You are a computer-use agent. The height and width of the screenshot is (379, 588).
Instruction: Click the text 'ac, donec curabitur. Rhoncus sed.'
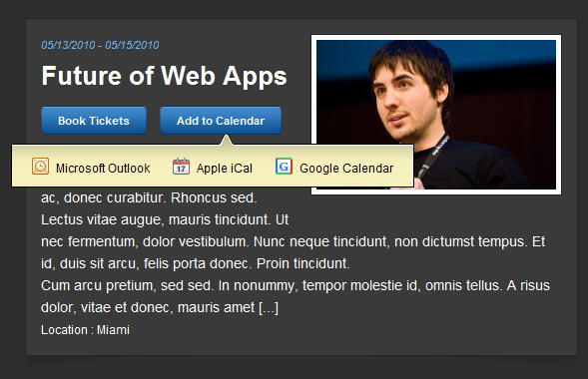point(149,197)
